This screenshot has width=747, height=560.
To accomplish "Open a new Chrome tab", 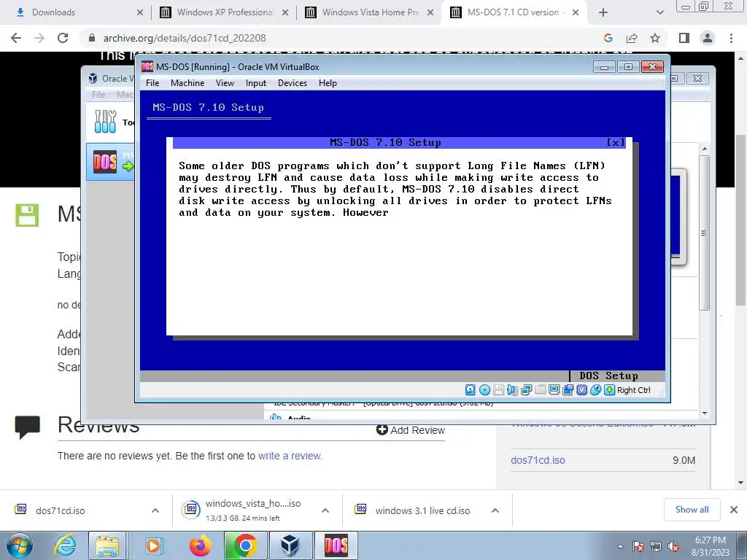I will [603, 12].
